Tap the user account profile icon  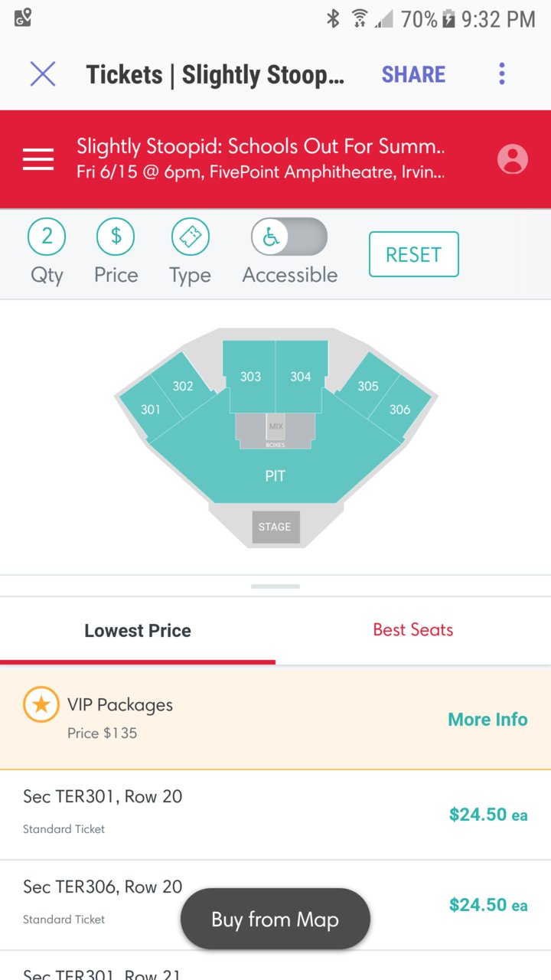513,159
